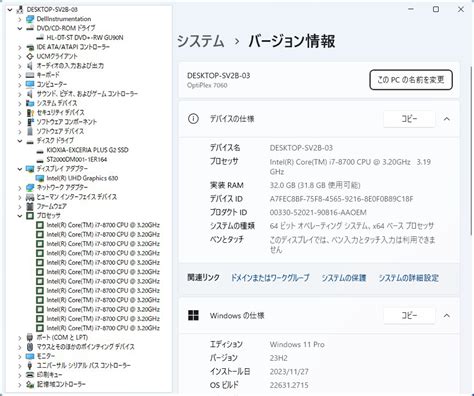Screen dimensions: 474x396
Task: Click the ディスプレイ アダプター icon
Action: point(30,169)
